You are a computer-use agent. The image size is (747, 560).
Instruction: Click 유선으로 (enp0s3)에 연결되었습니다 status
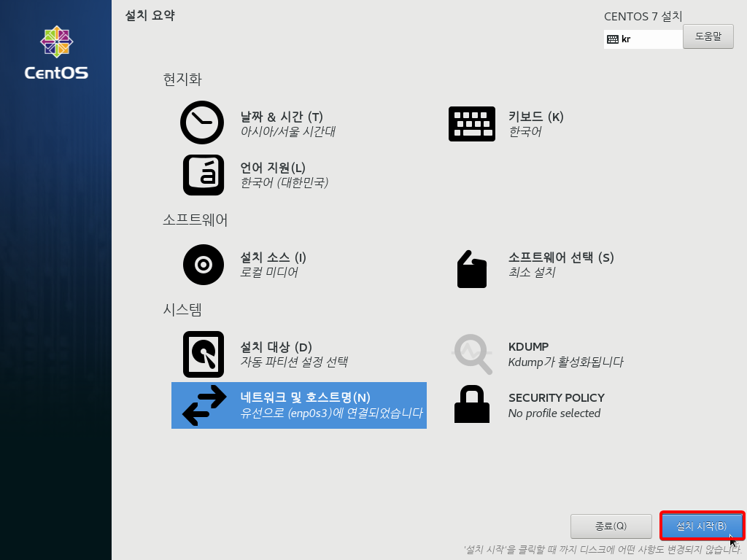pos(332,413)
